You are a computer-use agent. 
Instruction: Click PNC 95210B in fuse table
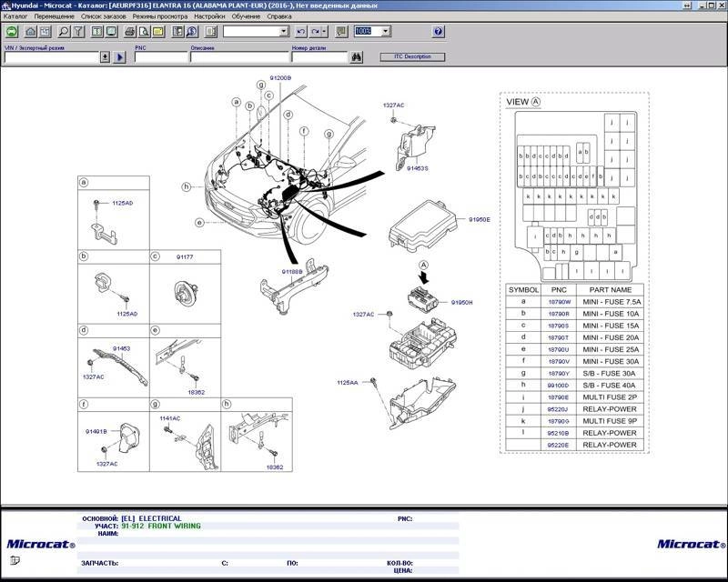pos(558,433)
